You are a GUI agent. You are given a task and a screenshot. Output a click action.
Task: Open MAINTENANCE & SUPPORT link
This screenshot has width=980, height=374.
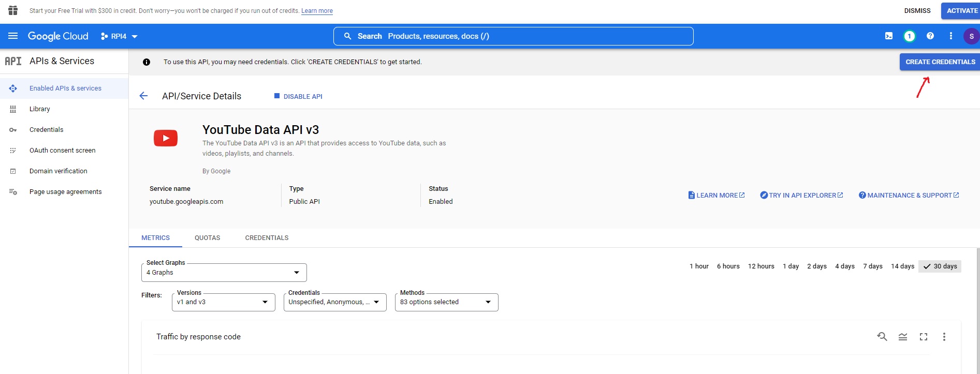click(x=909, y=196)
